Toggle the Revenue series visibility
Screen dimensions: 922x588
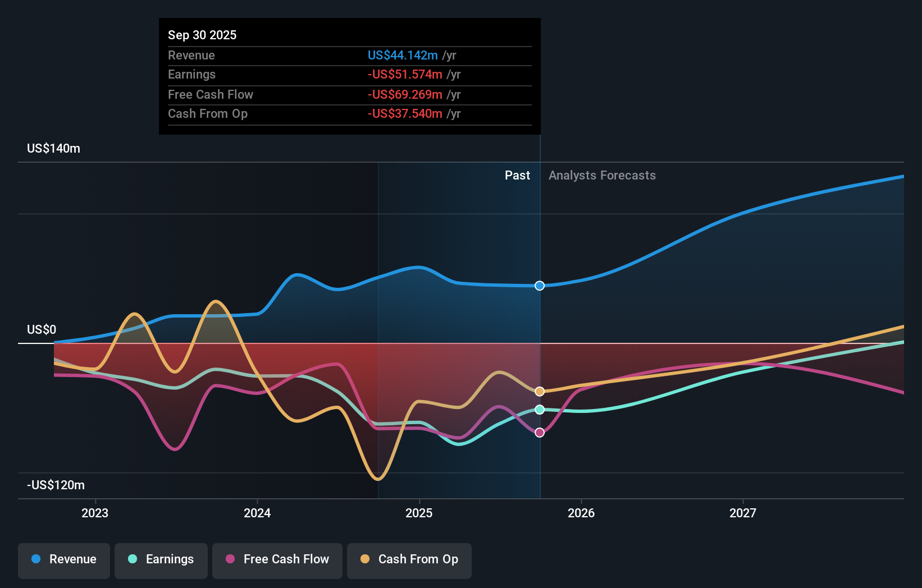[x=63, y=559]
